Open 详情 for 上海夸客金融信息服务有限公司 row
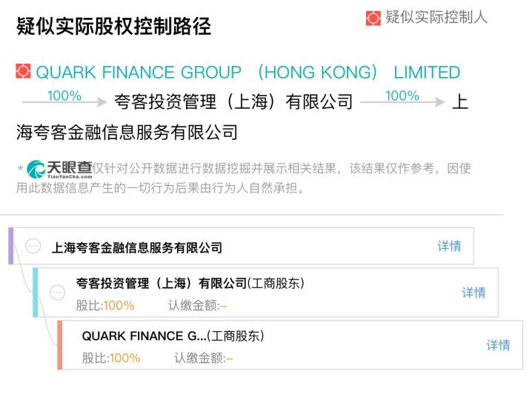 (x=449, y=247)
